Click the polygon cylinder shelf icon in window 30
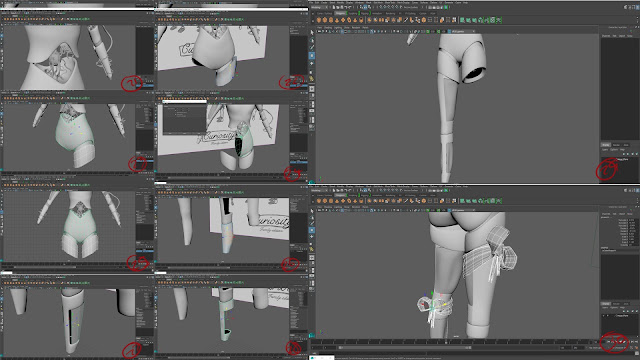The image size is (640, 360). tap(331, 200)
